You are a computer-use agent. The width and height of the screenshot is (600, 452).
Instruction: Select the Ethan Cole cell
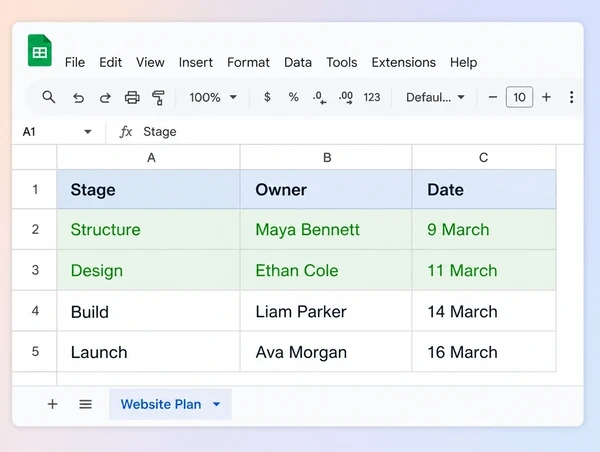(x=326, y=270)
